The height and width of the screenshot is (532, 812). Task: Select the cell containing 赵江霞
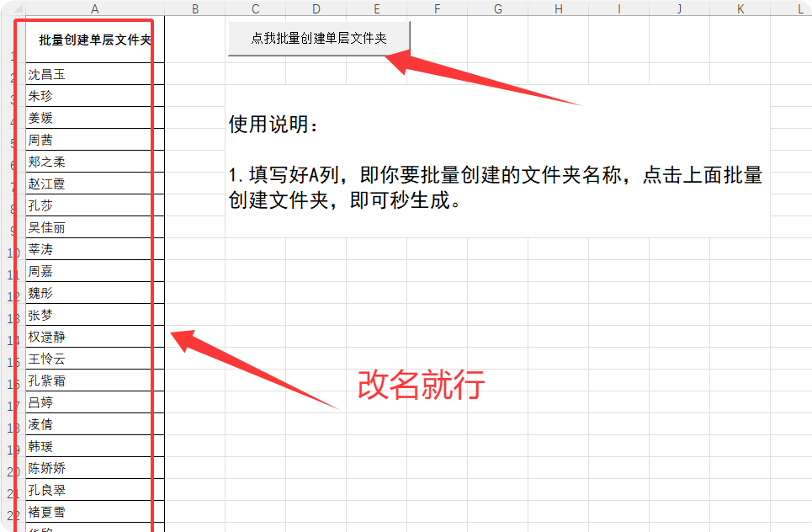coord(95,184)
